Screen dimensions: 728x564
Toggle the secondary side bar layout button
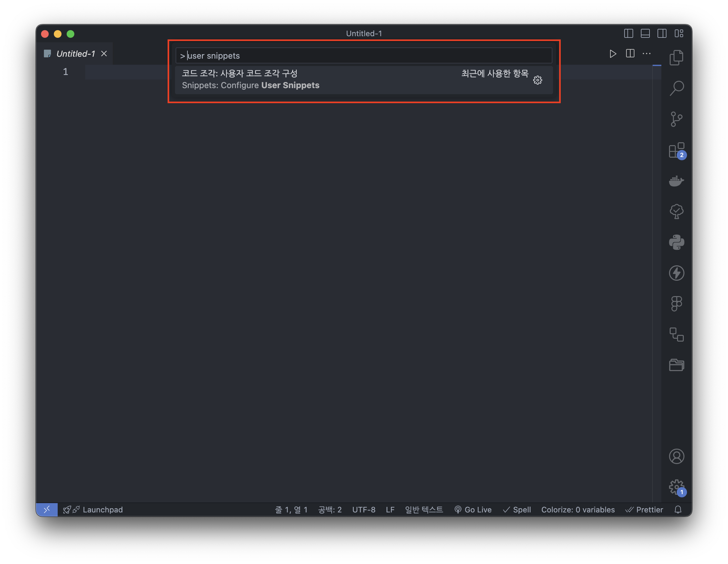pyautogui.click(x=662, y=34)
